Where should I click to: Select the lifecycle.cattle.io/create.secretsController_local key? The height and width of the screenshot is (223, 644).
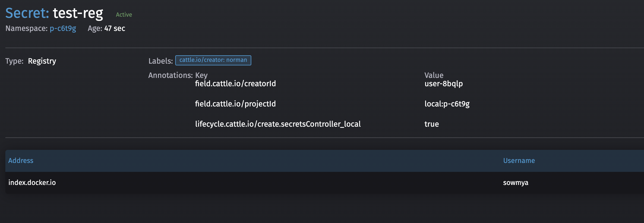pyautogui.click(x=278, y=124)
